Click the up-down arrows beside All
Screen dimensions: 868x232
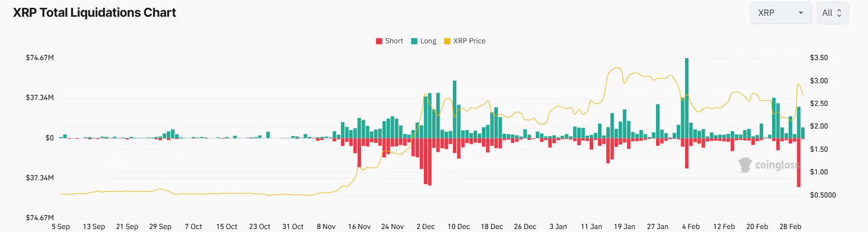pyautogui.click(x=839, y=13)
